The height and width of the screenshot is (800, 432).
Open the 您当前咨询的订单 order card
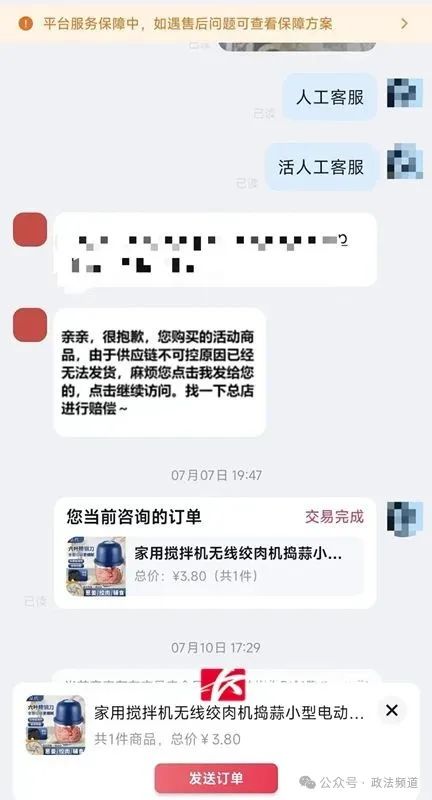215,553
